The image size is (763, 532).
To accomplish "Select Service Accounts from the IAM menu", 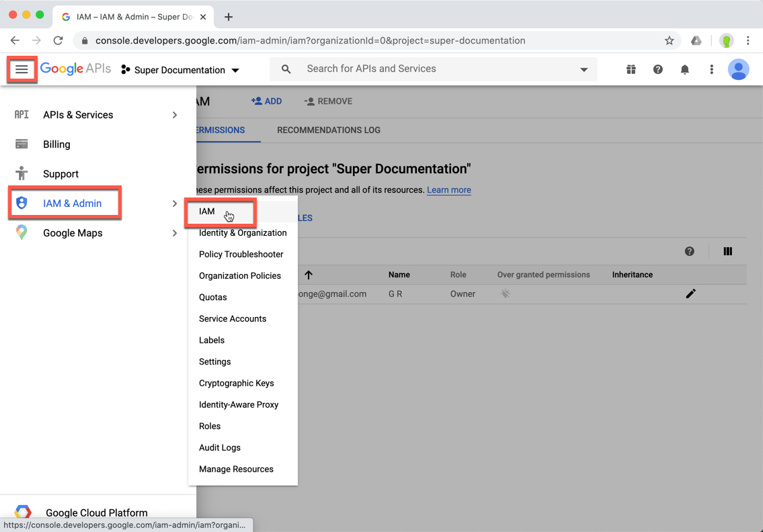I will (232, 318).
